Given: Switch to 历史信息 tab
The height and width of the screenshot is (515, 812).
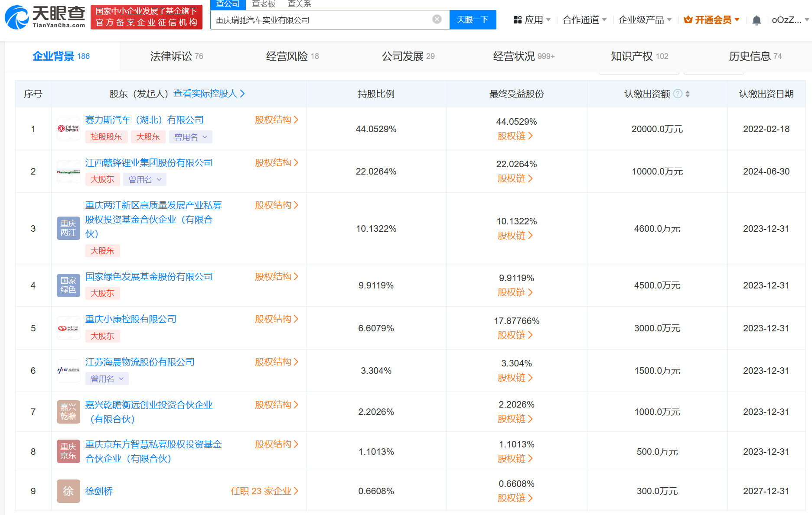Looking at the screenshot, I should pos(756,56).
